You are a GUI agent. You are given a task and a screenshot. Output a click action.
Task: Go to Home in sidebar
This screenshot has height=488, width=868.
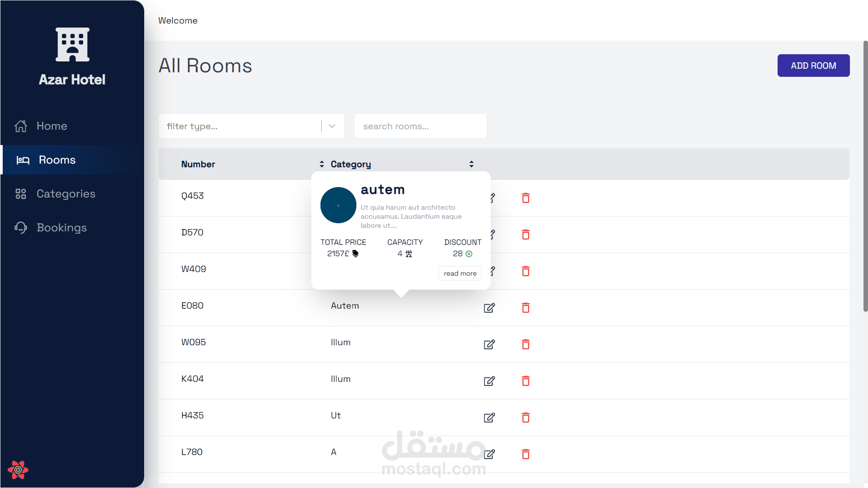tap(52, 126)
